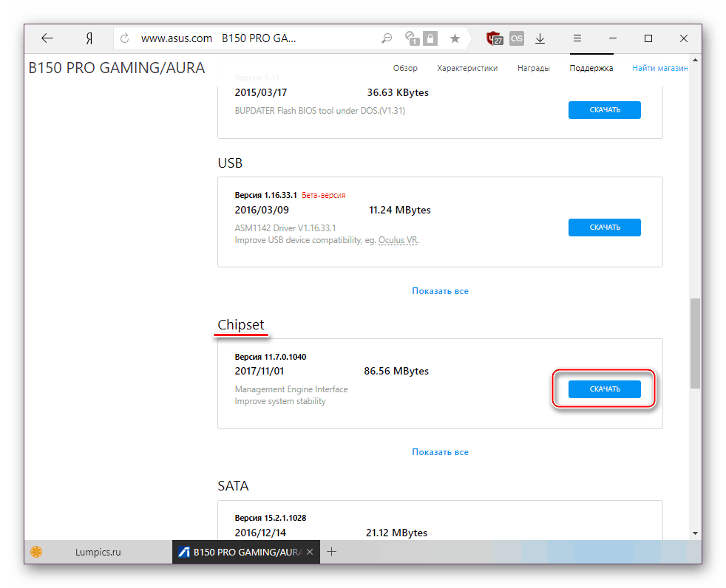Switch to the Обзор tab
The width and height of the screenshot is (726, 588).
pos(405,68)
